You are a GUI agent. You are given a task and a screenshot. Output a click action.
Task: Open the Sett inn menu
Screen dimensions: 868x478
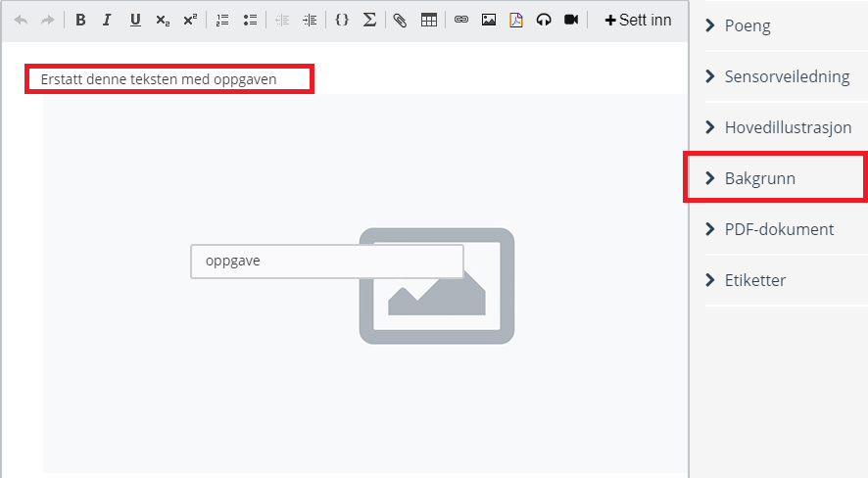[x=639, y=21]
